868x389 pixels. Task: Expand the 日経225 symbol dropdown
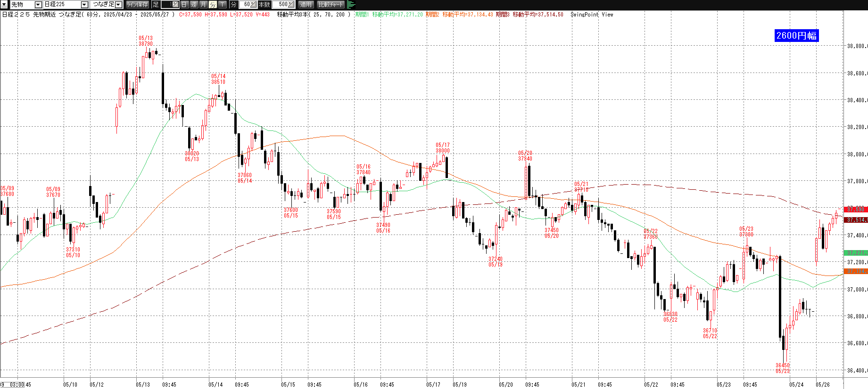click(x=84, y=5)
